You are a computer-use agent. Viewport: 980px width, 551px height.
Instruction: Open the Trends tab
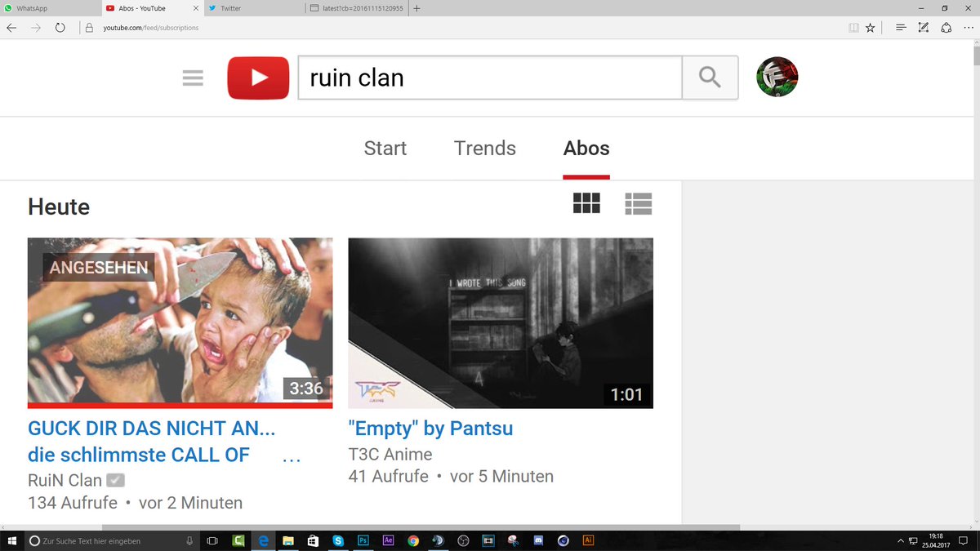(485, 149)
